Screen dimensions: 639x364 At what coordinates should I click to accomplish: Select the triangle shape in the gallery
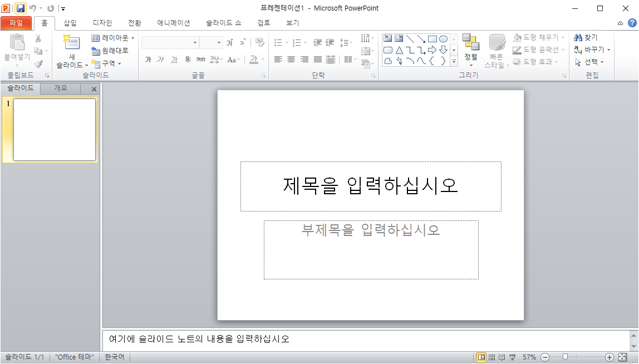click(x=400, y=50)
